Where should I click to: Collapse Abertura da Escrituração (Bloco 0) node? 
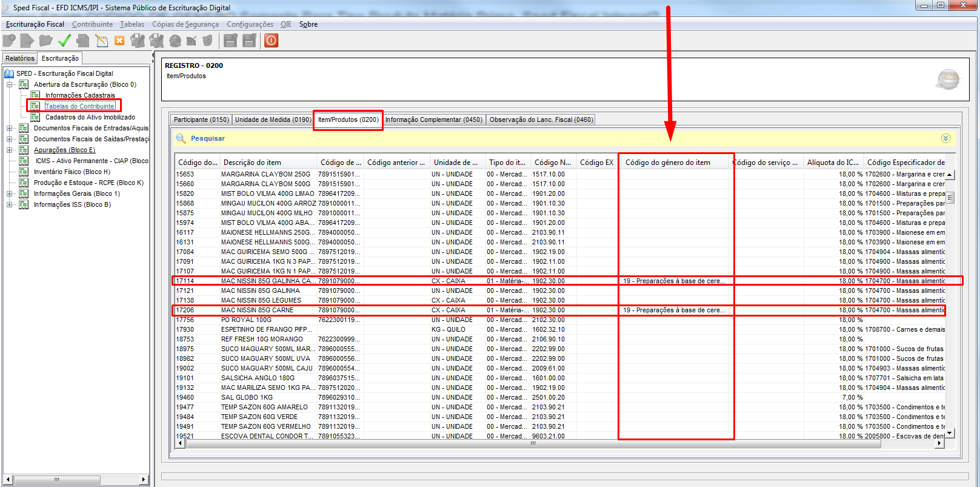pos(10,84)
